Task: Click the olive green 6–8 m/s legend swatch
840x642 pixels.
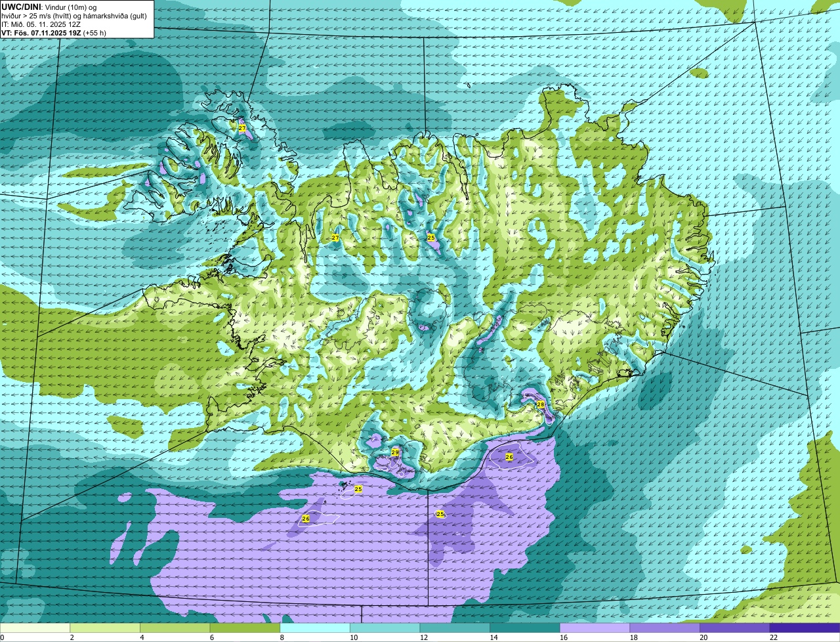Action: coord(245,628)
